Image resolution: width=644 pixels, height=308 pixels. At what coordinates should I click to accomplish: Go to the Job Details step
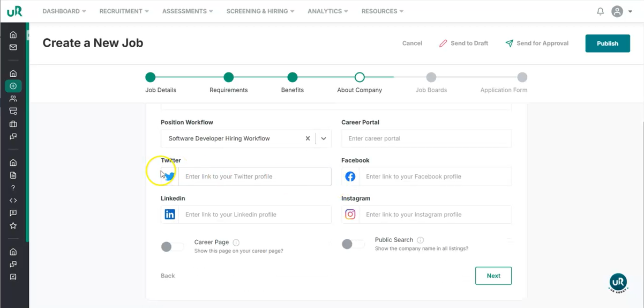pos(151,78)
